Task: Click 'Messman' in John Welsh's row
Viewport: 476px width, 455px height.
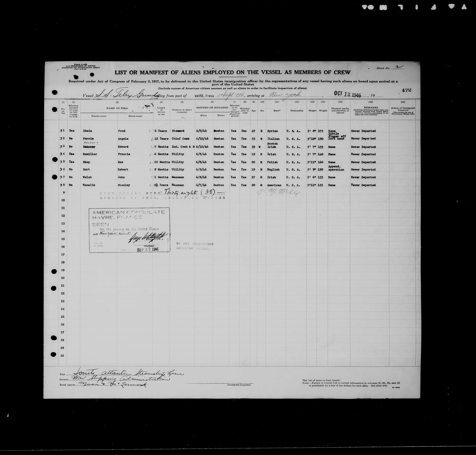Action: point(178,177)
